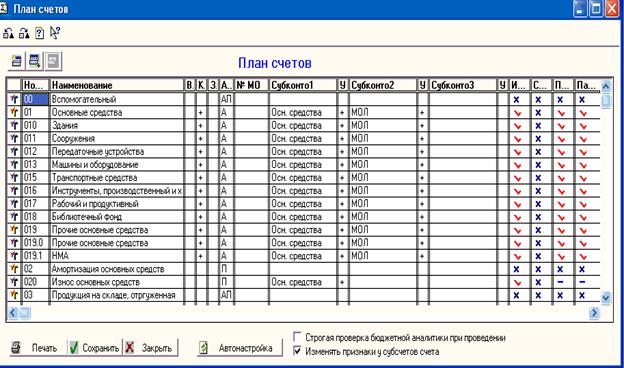This screenshot has height=368, width=624.
Task: Click the account icon in row 010
Action: point(14,126)
